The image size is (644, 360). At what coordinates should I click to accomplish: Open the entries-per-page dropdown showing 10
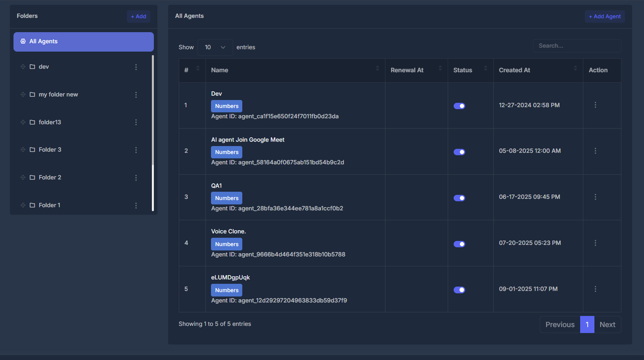215,47
